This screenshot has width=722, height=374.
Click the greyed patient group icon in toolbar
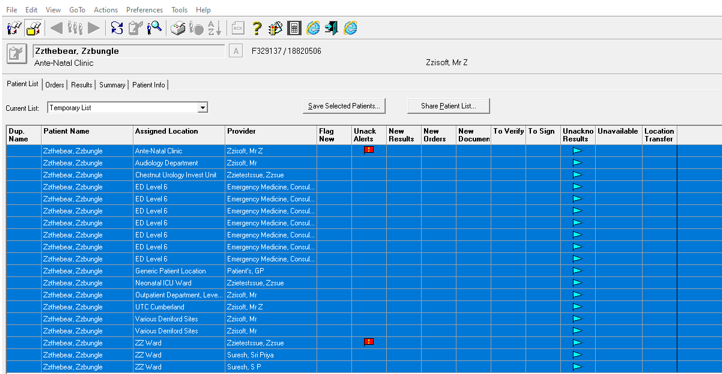coord(75,29)
